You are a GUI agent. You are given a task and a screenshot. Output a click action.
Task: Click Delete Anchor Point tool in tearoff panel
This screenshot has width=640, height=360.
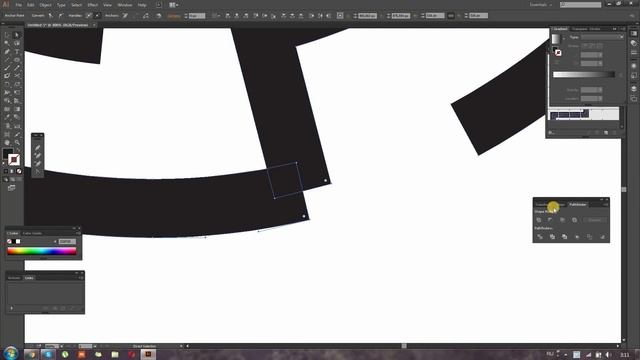(x=38, y=163)
